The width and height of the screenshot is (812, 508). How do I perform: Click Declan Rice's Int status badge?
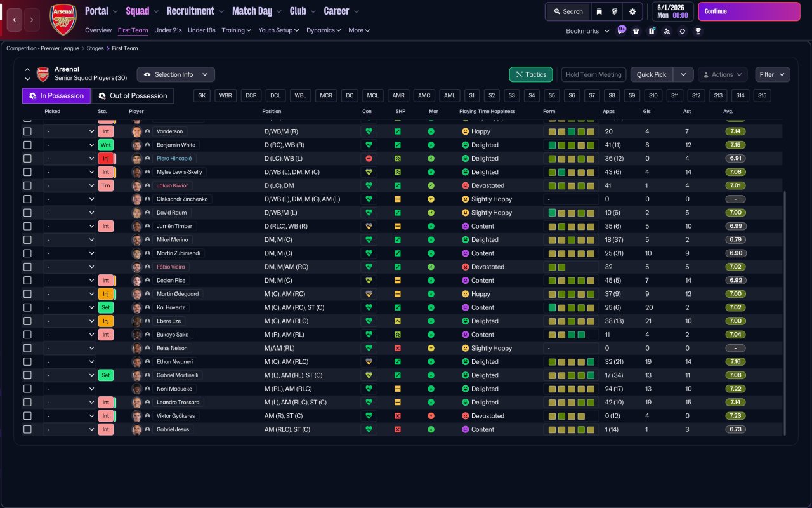click(x=106, y=280)
